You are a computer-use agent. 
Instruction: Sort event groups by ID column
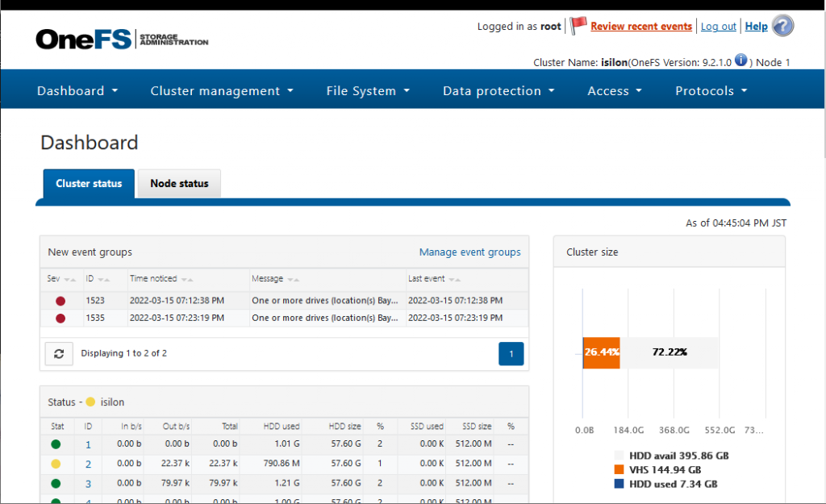[x=98, y=278]
